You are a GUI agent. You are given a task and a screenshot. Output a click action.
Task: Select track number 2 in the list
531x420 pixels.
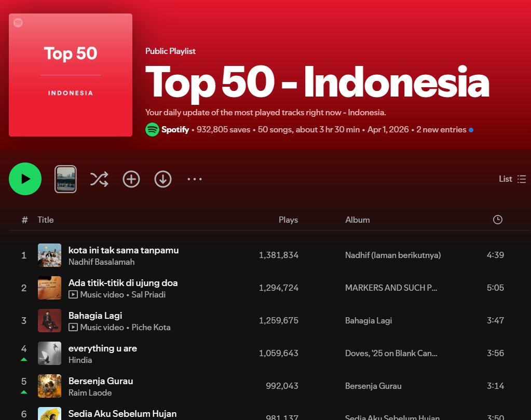(24, 288)
